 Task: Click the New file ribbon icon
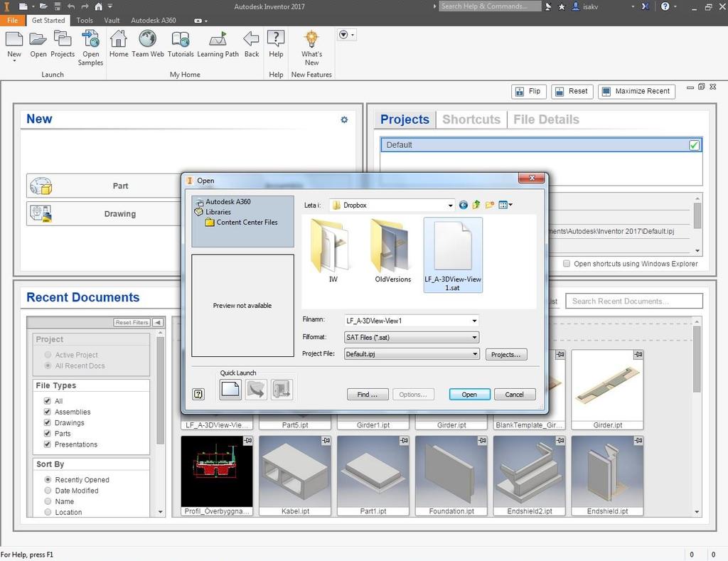tap(14, 40)
